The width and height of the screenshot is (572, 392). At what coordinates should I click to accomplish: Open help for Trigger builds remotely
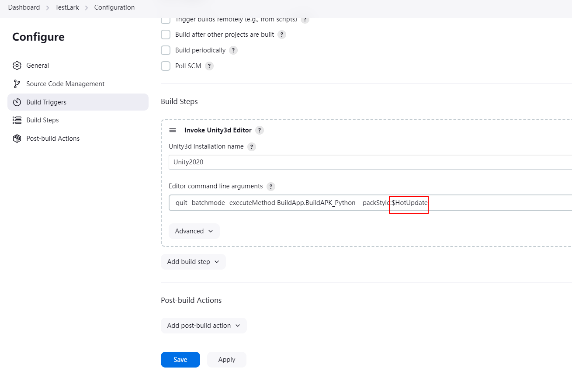tap(305, 20)
